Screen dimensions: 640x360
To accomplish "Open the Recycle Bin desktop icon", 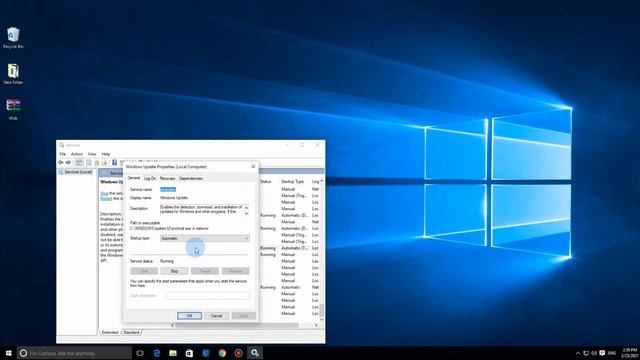I will [x=13, y=38].
